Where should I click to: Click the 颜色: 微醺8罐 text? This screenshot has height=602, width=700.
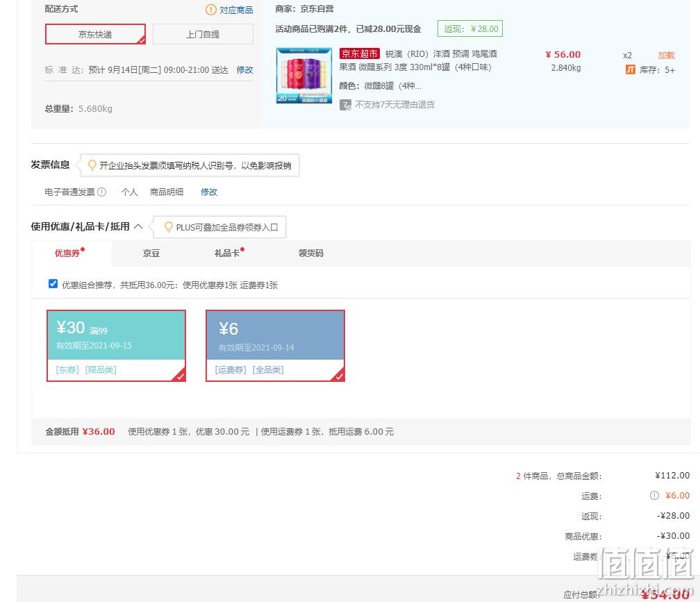click(380, 85)
